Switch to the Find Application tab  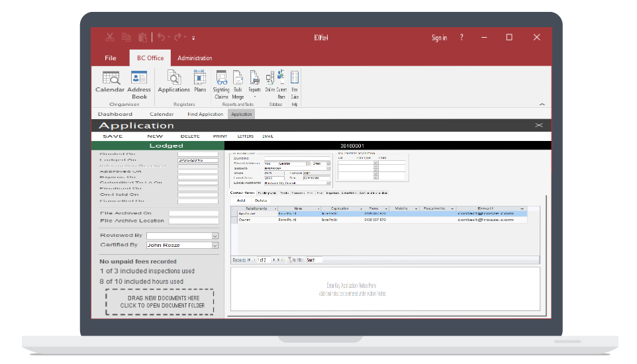tap(205, 114)
